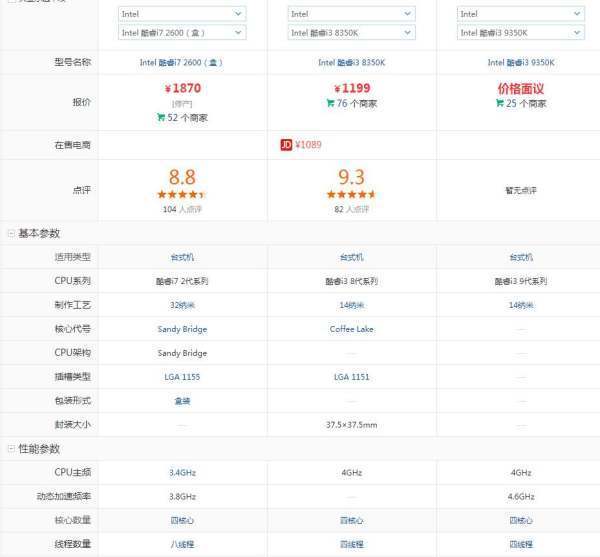600x557 pixels.
Task: Click star rating under 8.8
Action: click(x=182, y=195)
